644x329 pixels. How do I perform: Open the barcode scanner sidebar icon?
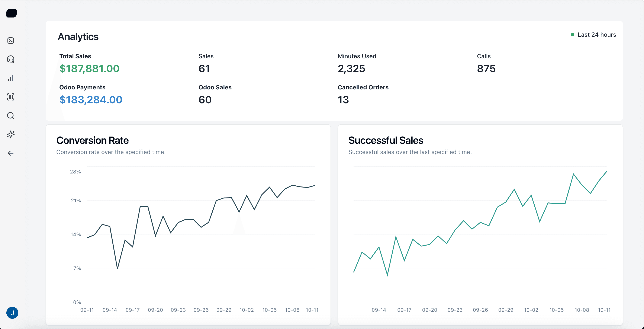pos(11,97)
